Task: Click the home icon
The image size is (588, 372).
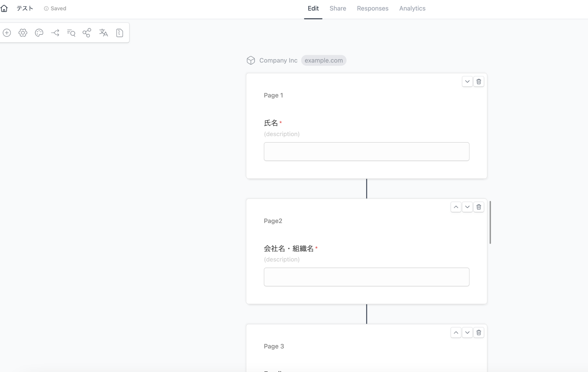Action: click(4, 9)
